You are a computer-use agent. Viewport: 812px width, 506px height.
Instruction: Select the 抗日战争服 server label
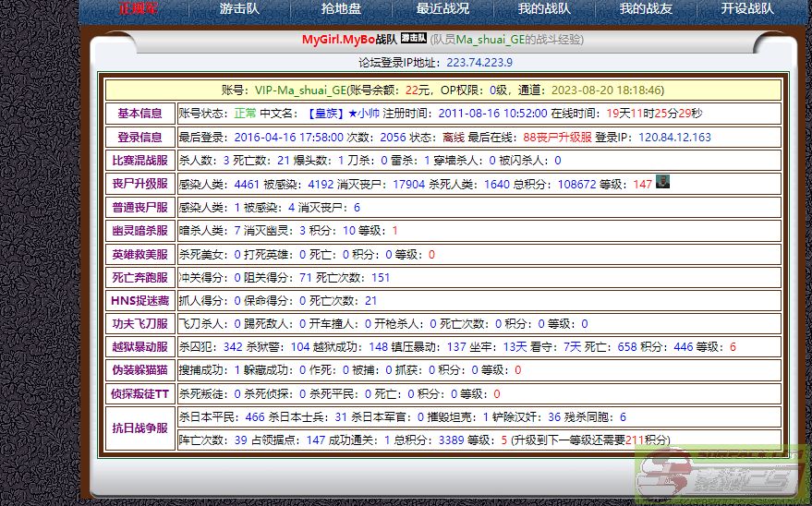(x=139, y=428)
